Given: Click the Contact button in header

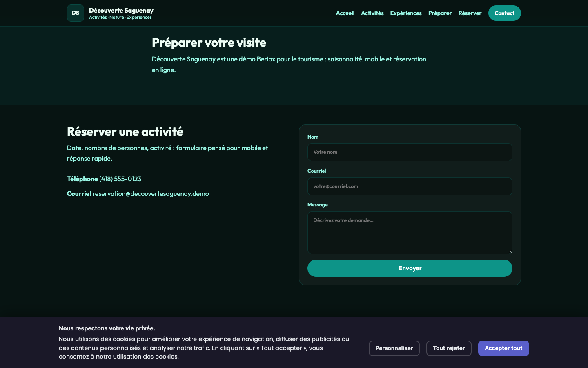Looking at the screenshot, I should (505, 13).
